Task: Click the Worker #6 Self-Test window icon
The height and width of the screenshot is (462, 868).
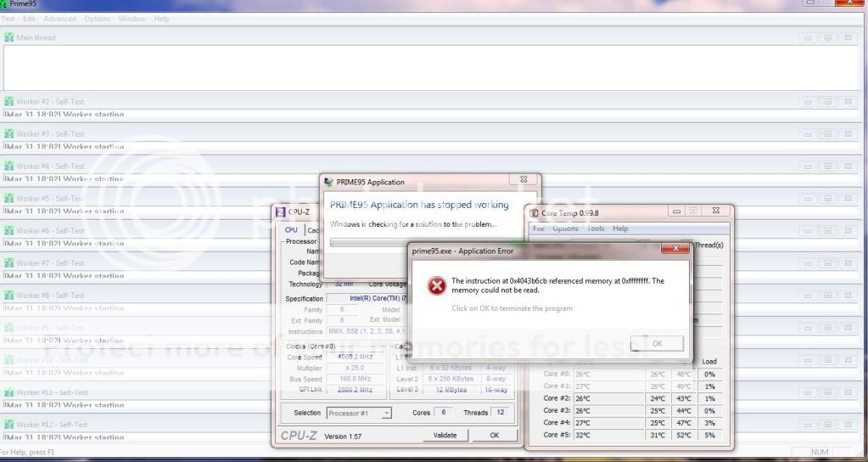Action: pyautogui.click(x=8, y=230)
